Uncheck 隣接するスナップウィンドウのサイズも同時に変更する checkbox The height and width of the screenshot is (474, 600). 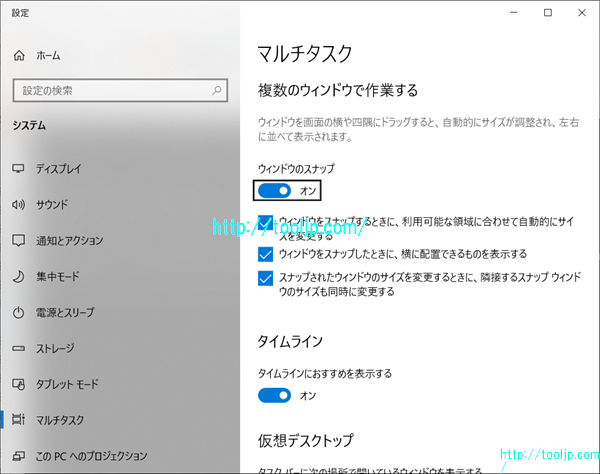(x=265, y=278)
